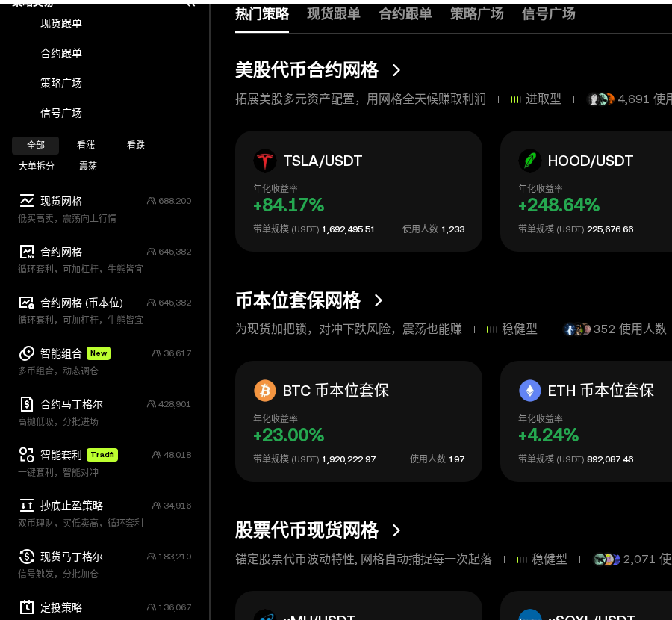Click user avatars next to 4,691
The height and width of the screenshot is (620, 672).
tap(600, 99)
